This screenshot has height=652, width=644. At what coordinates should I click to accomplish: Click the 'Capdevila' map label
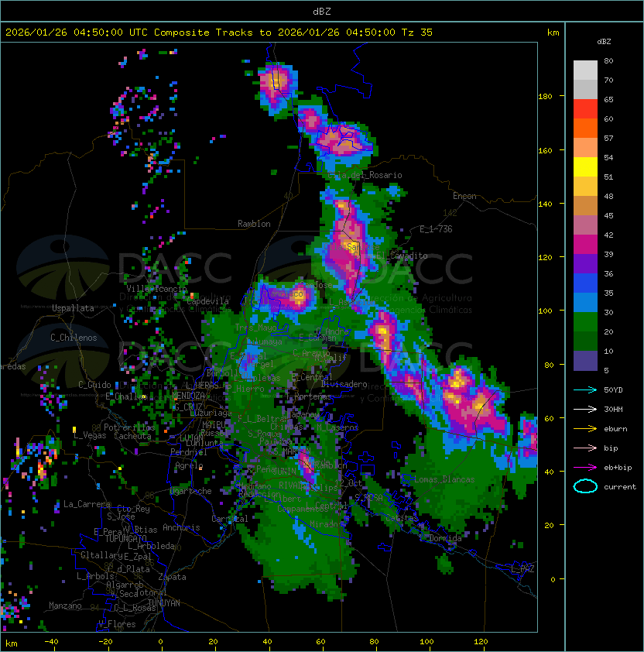[207, 301]
